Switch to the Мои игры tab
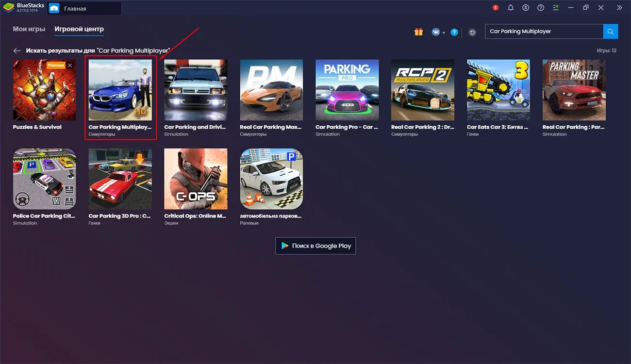This screenshot has height=364, width=631. 29,29
